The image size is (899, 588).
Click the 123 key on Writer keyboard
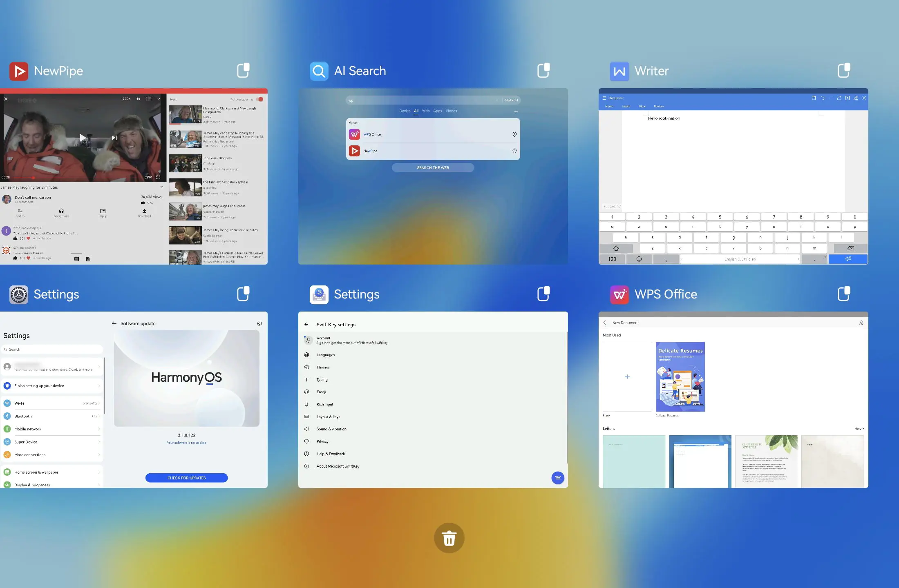click(612, 259)
